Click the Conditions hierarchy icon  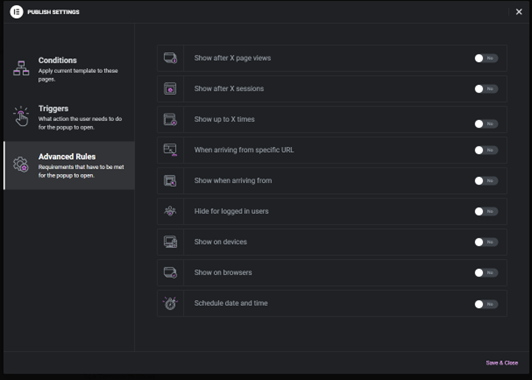(x=21, y=68)
